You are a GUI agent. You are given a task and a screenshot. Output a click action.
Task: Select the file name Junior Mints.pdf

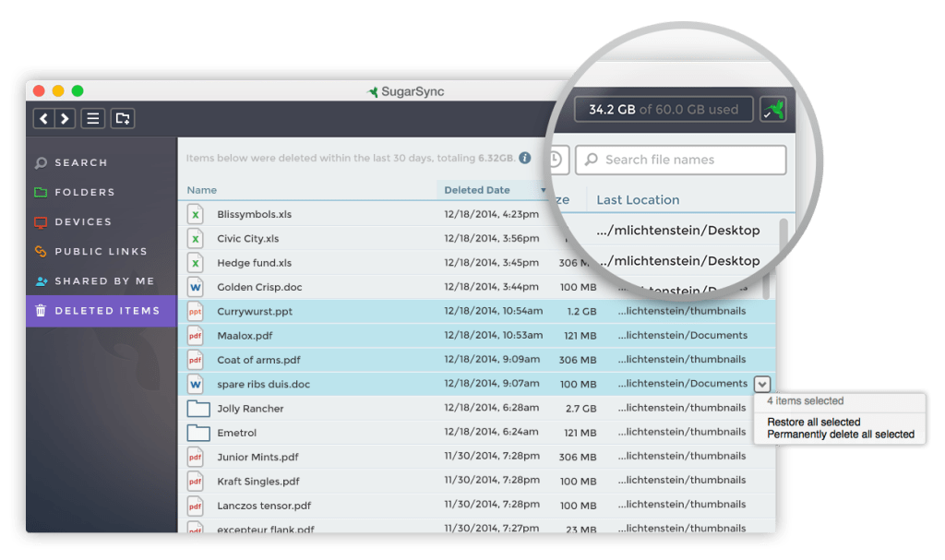pos(258,457)
